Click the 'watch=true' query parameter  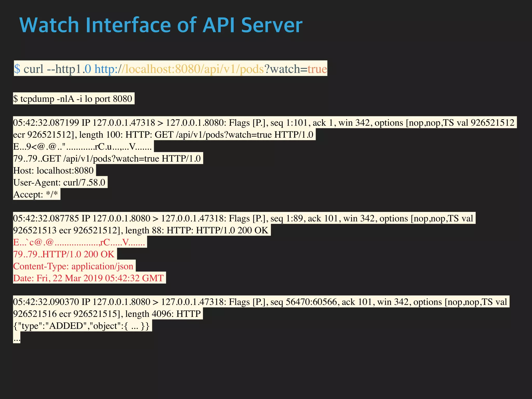298,69
